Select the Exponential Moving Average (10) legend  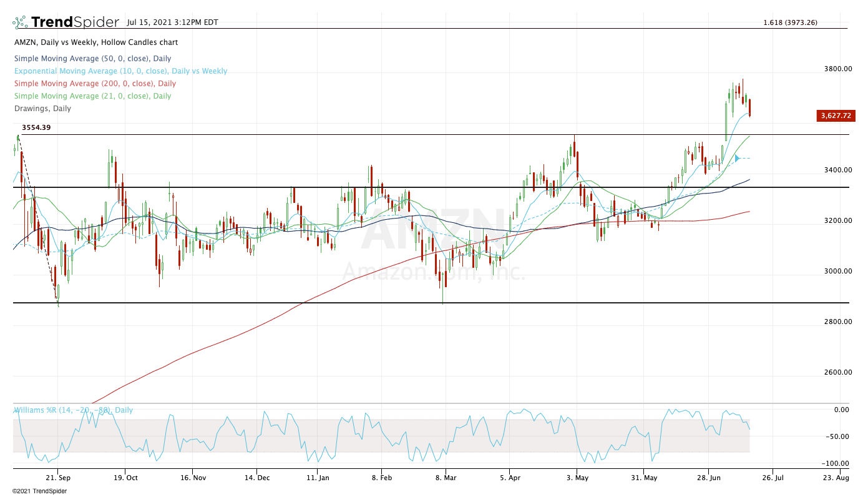tap(120, 71)
